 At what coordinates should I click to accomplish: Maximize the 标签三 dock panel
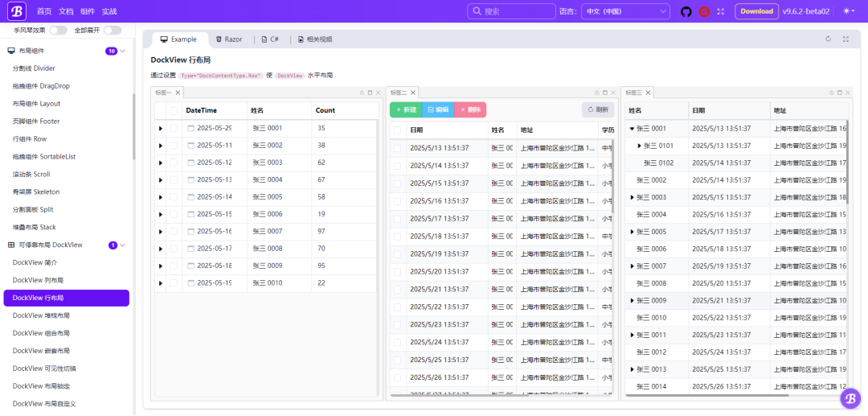[840, 93]
